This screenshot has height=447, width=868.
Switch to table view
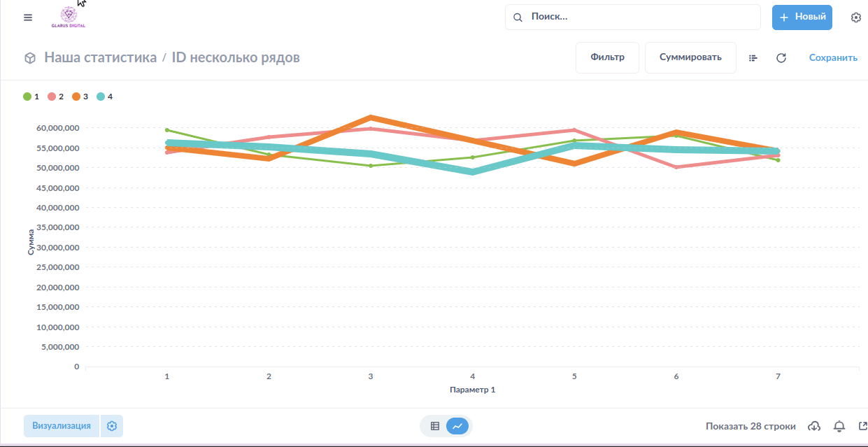coord(435,426)
